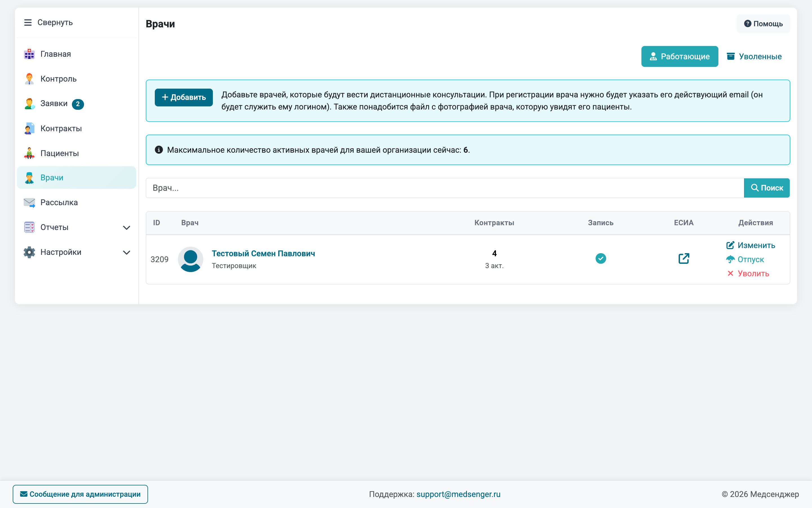Click Сообщение для администрации button

click(x=80, y=494)
